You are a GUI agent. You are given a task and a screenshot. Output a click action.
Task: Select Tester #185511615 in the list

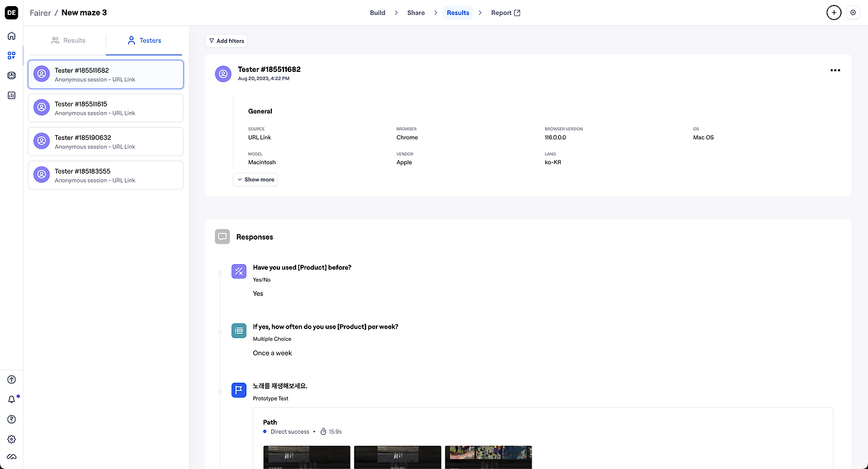point(106,108)
